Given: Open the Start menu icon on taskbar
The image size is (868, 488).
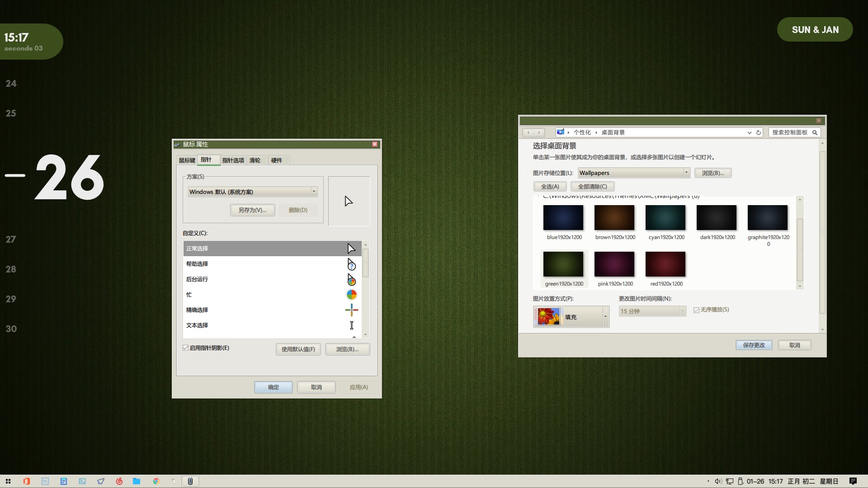Looking at the screenshot, I should [x=8, y=481].
